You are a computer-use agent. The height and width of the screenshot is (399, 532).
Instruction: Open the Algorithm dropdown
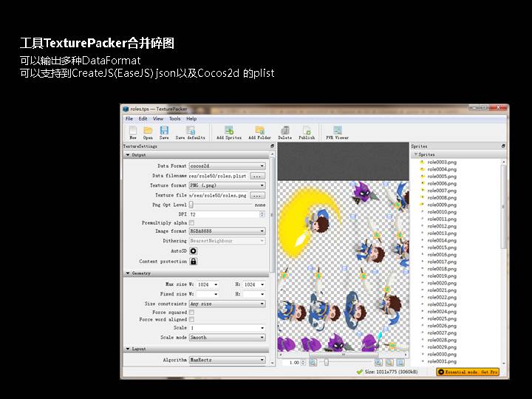227,361
